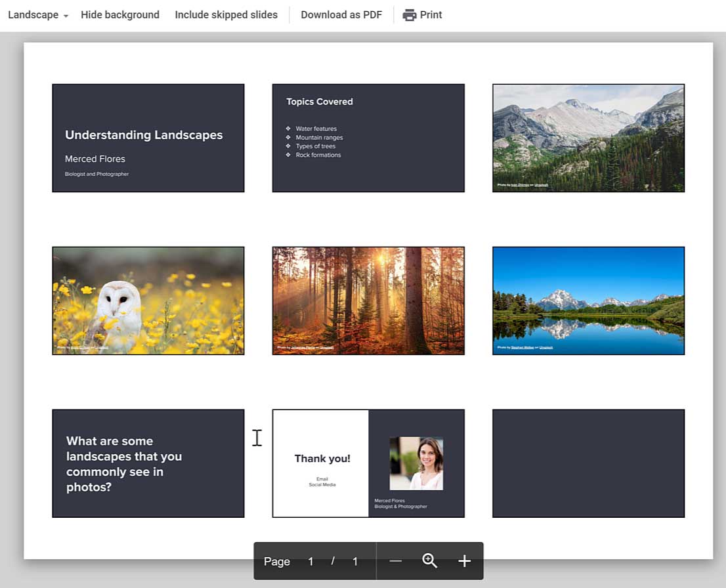
Task: Select the Topics Covered slide
Action: tap(368, 138)
